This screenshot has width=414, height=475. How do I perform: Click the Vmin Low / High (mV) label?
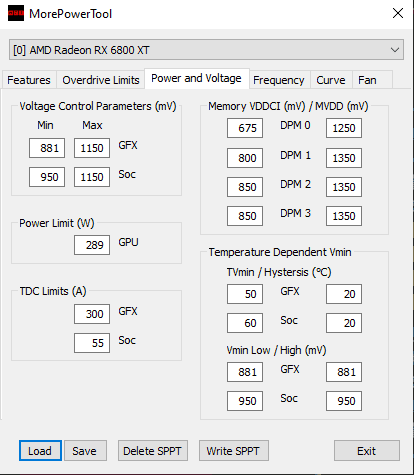click(276, 350)
